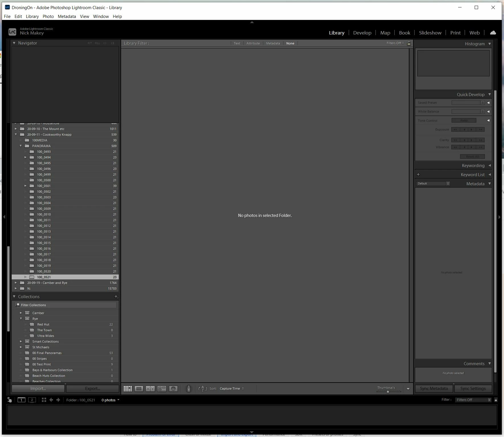
Task: Open the Metadata Default preset dropdown
Action: 433,184
